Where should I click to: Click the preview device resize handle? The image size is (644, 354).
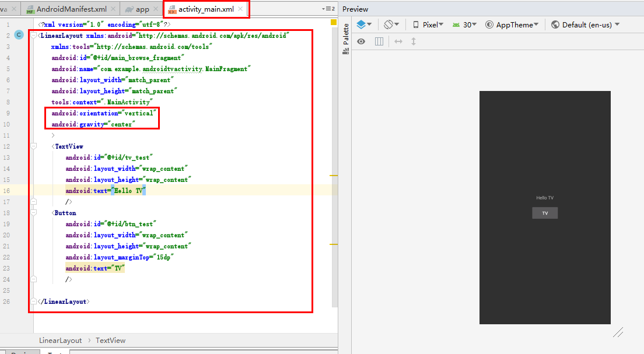[x=618, y=332]
